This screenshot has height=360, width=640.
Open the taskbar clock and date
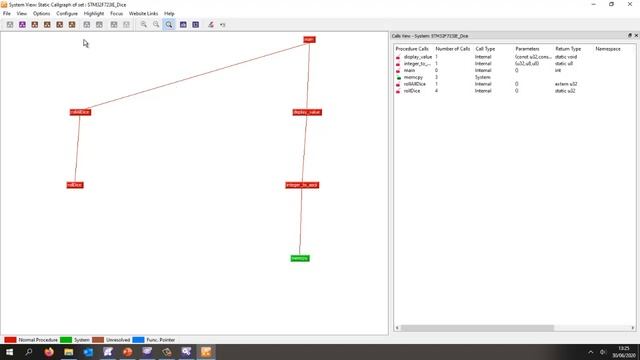point(624,352)
